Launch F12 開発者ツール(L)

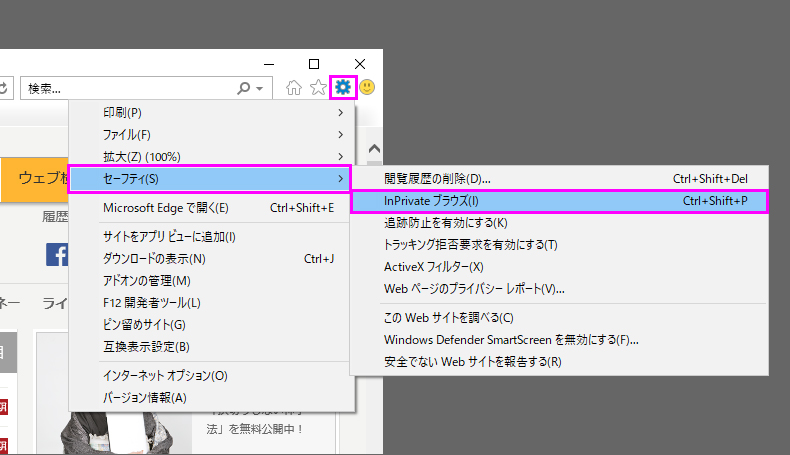(x=210, y=303)
